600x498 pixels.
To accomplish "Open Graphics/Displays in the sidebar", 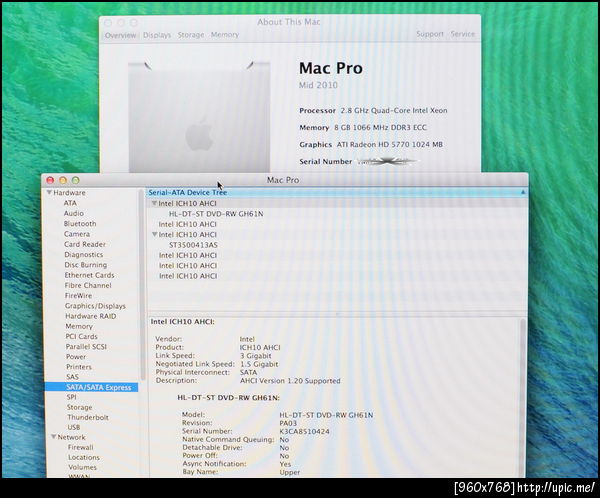I will point(95,306).
